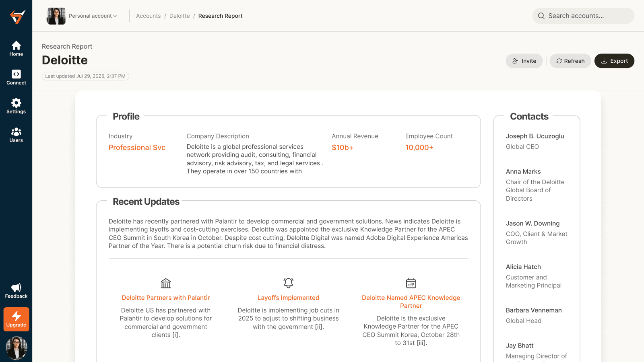Open Settings from the sidebar
Screen dimensions: 644x362
pos(16,106)
